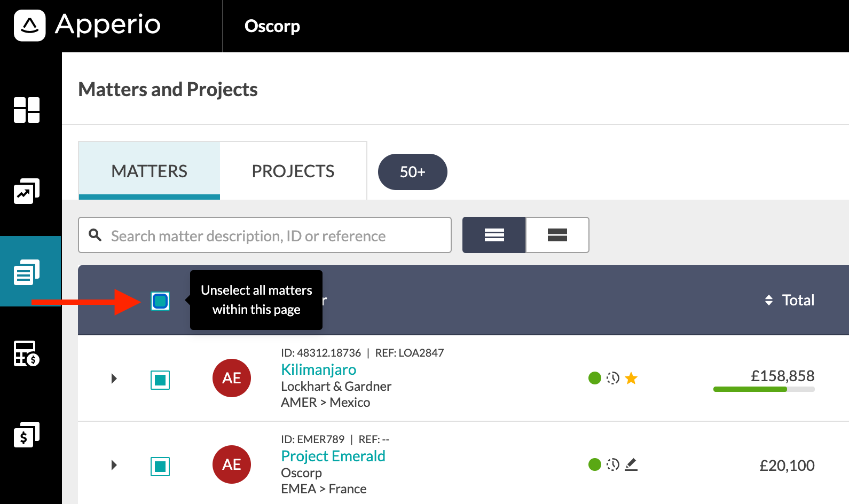Viewport: 849px width, 504px height.
Task: Click the Kilimanjaro AE avatar
Action: coord(232,378)
